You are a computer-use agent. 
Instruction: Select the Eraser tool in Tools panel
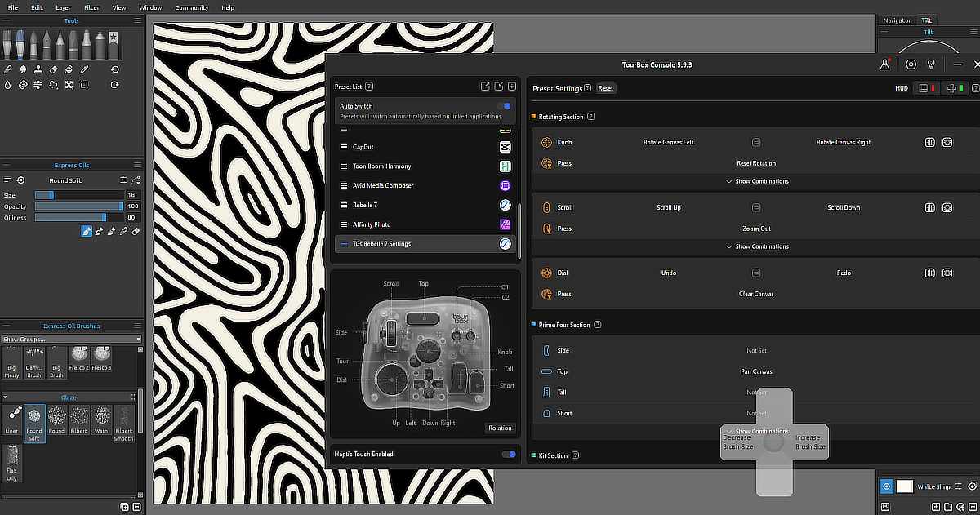(x=53, y=70)
